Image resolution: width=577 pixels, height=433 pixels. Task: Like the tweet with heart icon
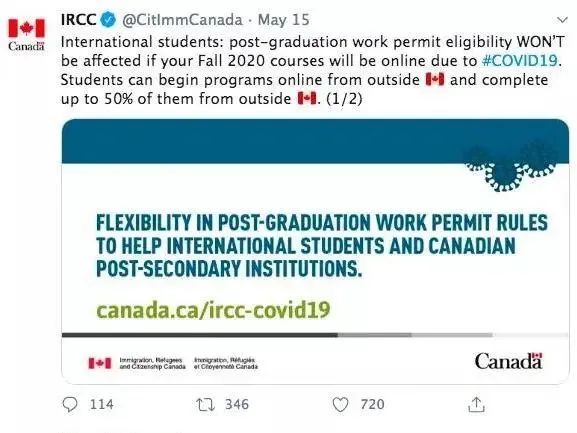340,405
